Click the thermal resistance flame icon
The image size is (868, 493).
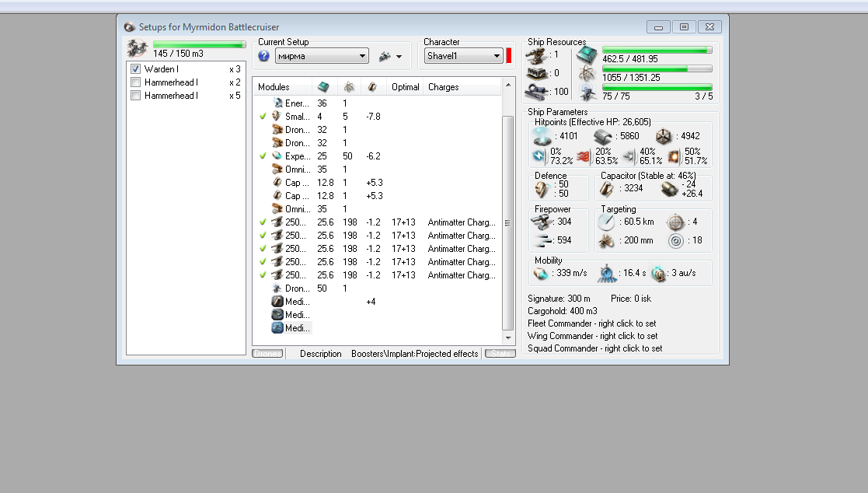pyautogui.click(x=584, y=157)
